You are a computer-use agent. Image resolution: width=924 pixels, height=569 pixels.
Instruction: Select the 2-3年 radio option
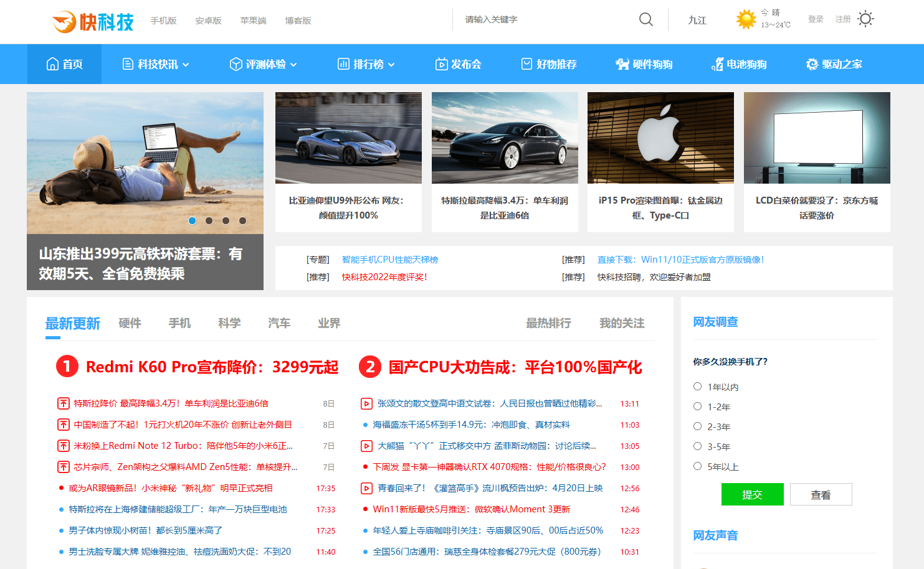click(698, 426)
